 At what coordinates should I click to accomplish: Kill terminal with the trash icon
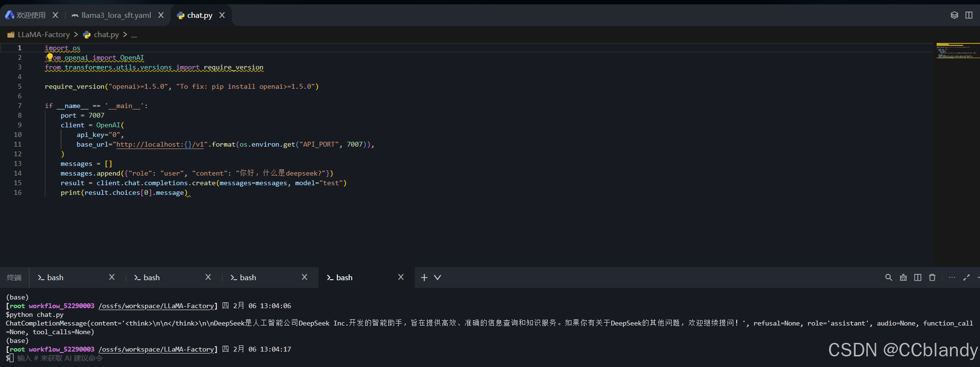[932, 277]
